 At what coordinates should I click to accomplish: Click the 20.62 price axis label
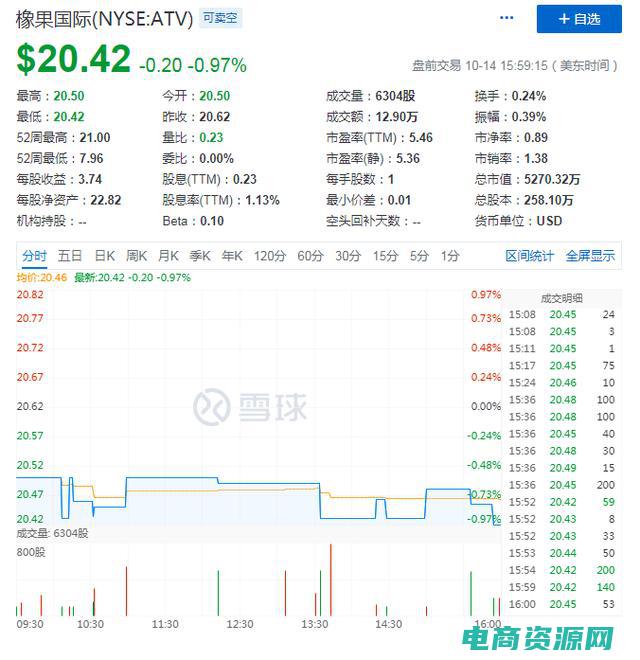tap(30, 407)
